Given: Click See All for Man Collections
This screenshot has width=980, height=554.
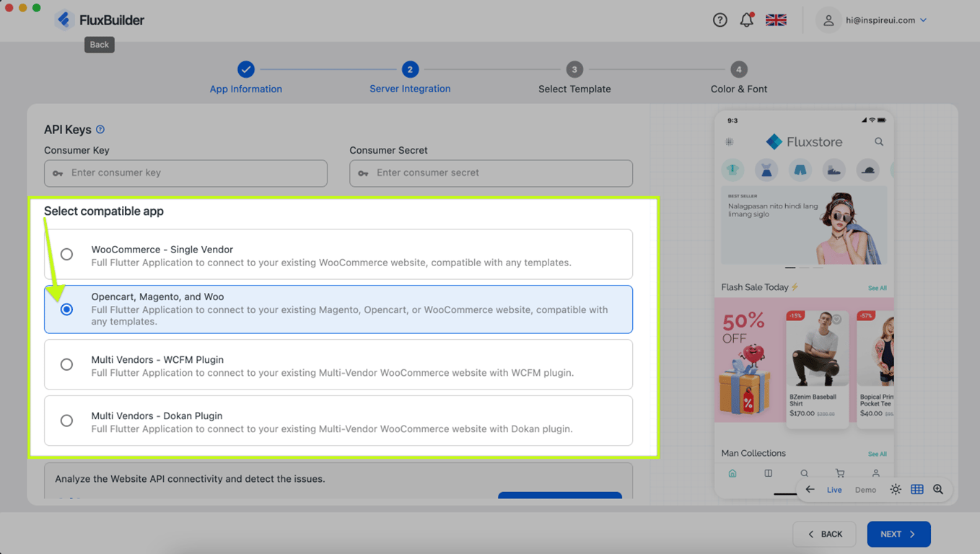Looking at the screenshot, I should tap(877, 454).
